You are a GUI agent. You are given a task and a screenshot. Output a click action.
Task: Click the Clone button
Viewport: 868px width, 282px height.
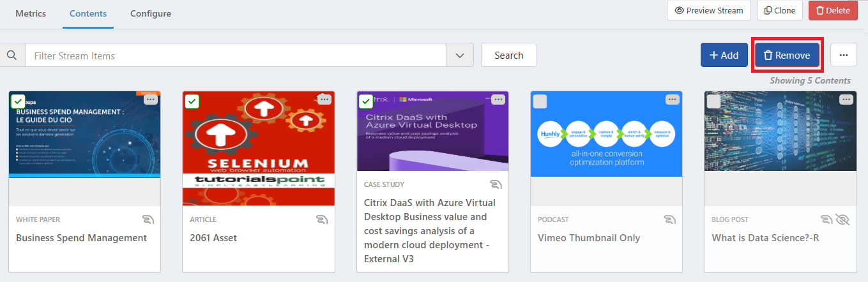(x=780, y=10)
